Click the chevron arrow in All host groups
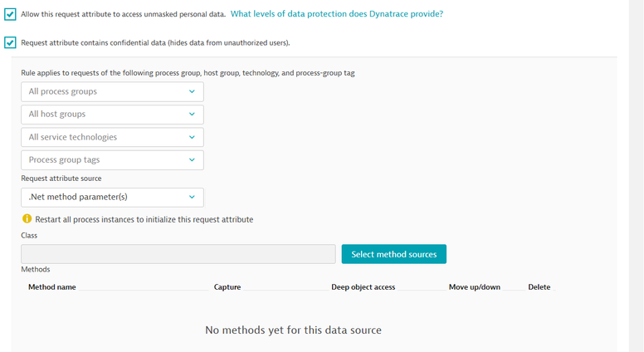The image size is (644, 352). pyautogui.click(x=192, y=115)
